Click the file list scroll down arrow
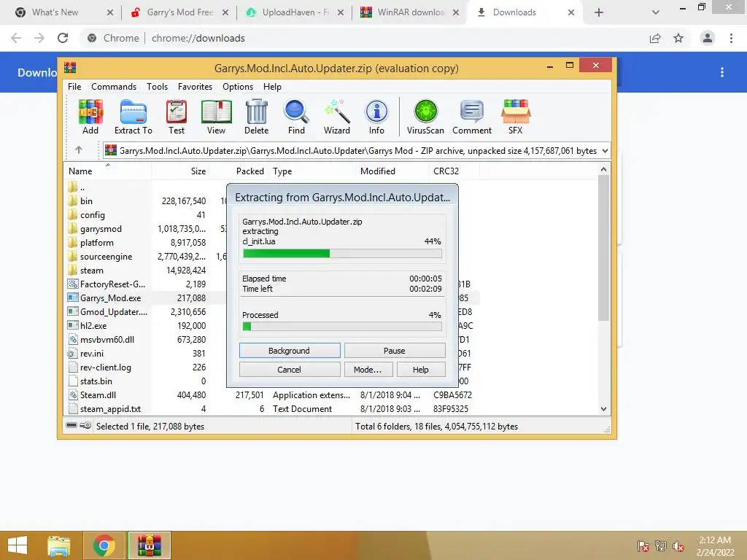 pyautogui.click(x=603, y=409)
